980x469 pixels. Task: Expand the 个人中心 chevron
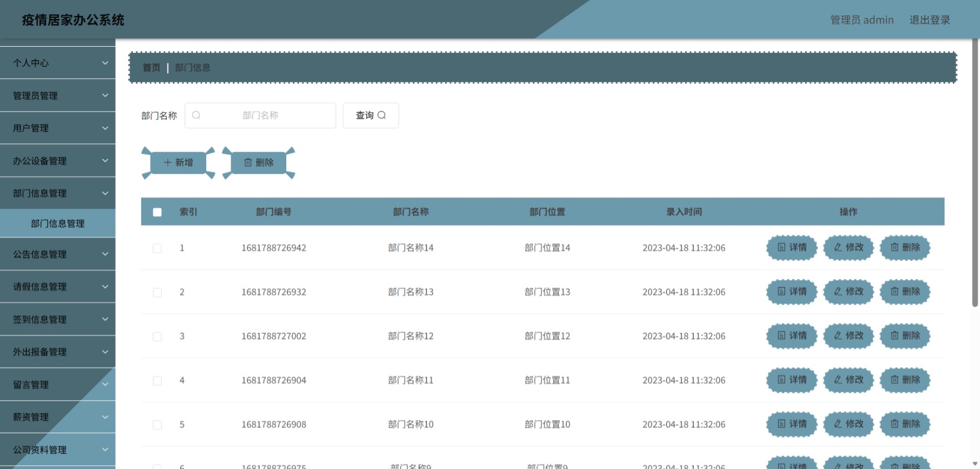click(105, 63)
